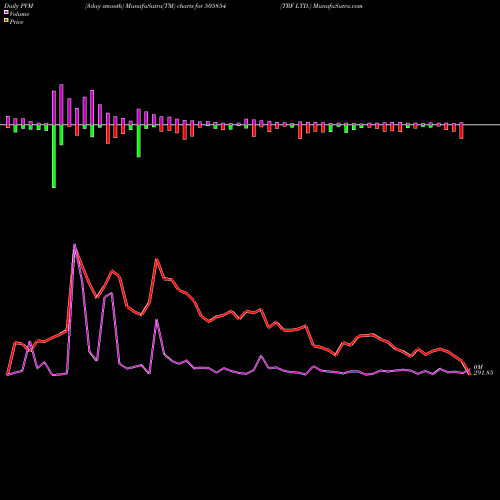This screenshot has height=500, width=500.
Task: Click the MunafaSutra charts for 505854 heading
Action: pyautogui.click(x=155, y=6)
